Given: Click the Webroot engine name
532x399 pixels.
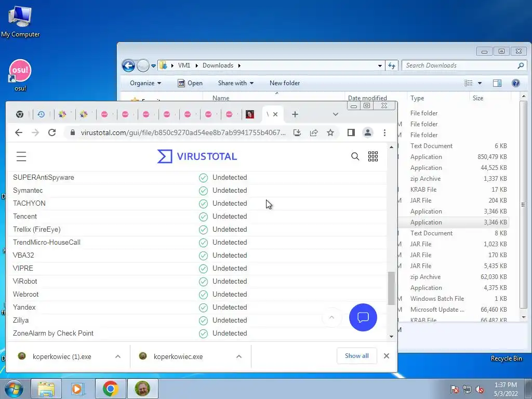Looking at the screenshot, I should (x=26, y=294).
